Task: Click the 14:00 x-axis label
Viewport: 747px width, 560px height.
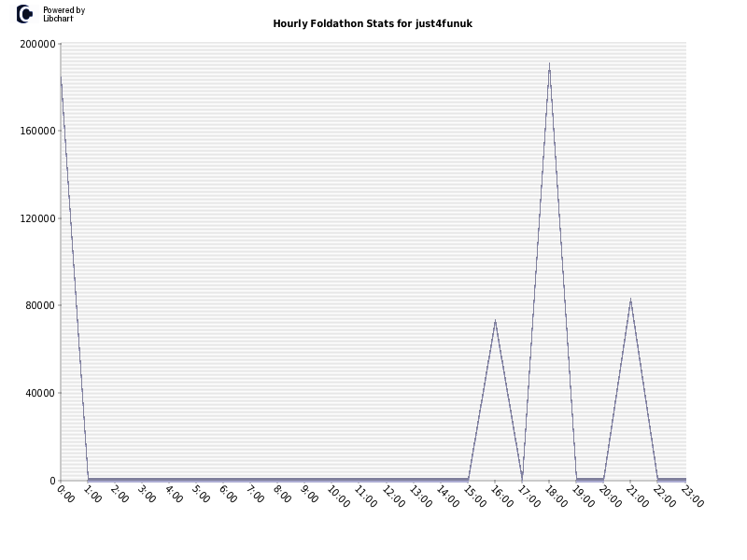Action: (x=448, y=497)
